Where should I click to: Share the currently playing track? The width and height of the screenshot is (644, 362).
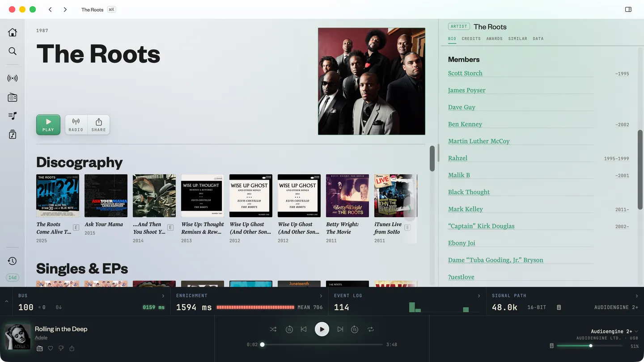click(x=72, y=348)
